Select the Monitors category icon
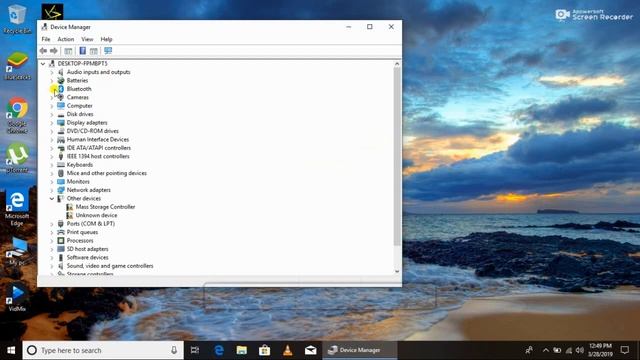 click(61, 182)
